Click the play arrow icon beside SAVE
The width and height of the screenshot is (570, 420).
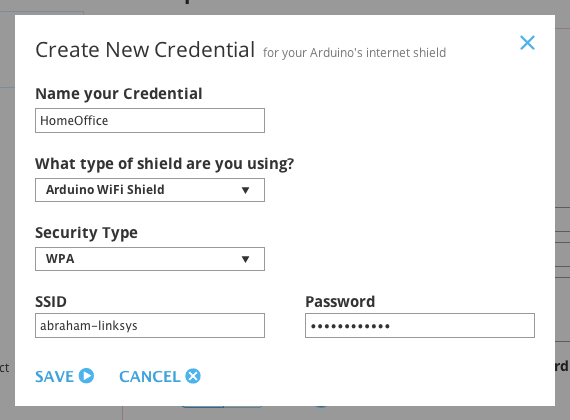tap(87, 376)
